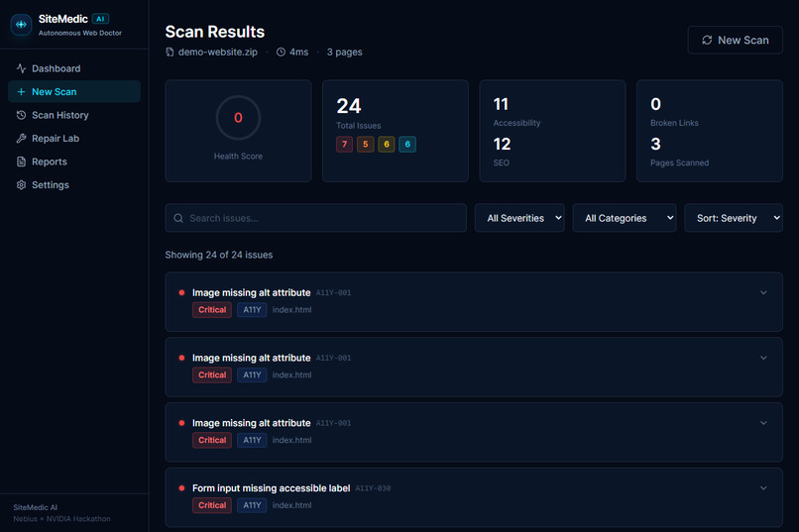Click the plus icon beside New Scan
Image resolution: width=799 pixels, height=532 pixels.
[21, 91]
